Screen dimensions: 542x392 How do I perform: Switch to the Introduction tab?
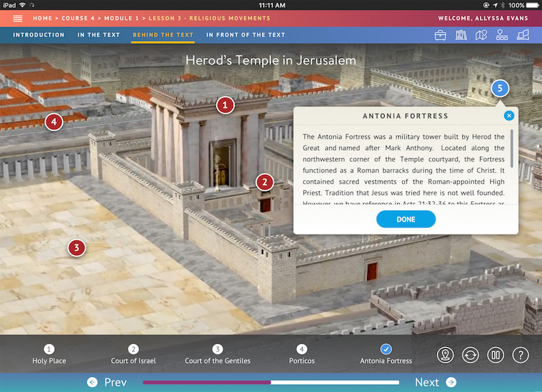[39, 35]
